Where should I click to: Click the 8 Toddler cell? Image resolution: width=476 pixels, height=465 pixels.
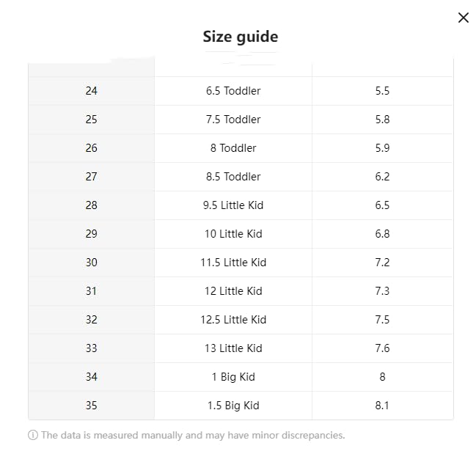[x=233, y=148]
